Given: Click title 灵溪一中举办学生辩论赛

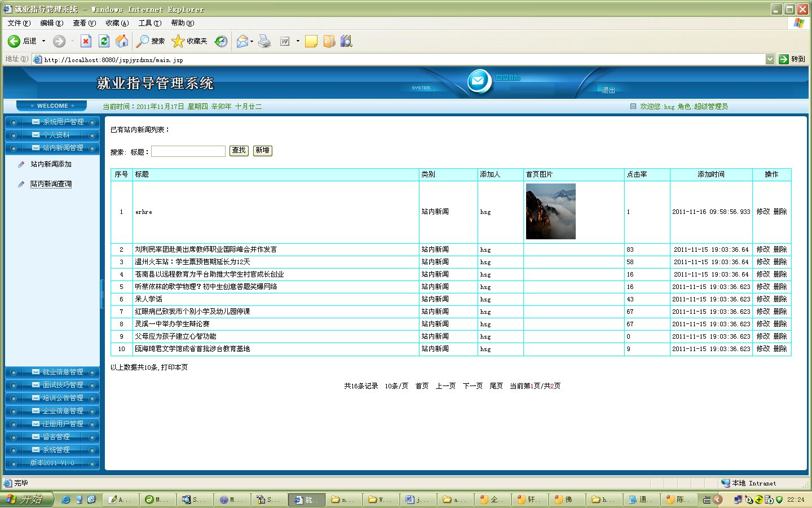Looking at the screenshot, I should pyautogui.click(x=172, y=324).
